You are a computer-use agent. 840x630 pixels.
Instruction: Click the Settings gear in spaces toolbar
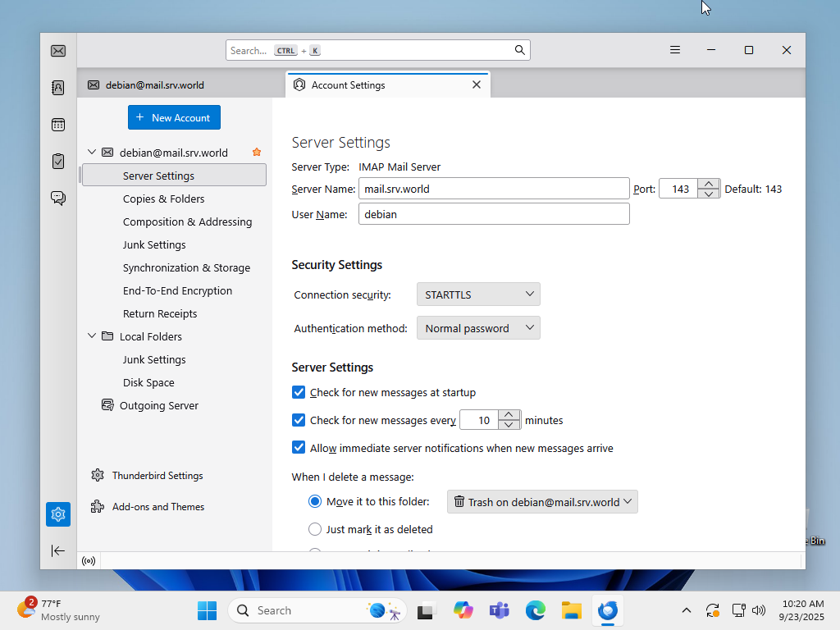point(58,514)
